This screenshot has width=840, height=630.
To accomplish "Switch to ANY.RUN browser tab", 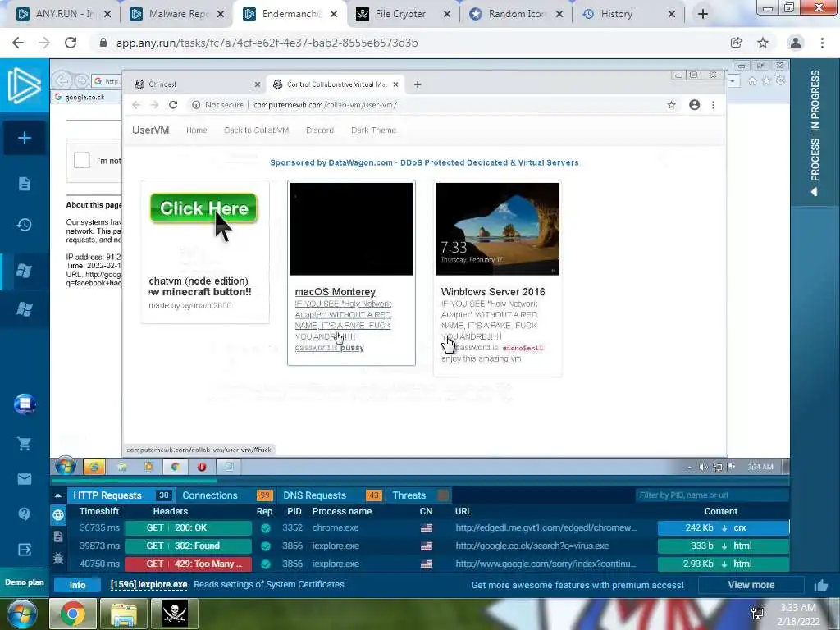I will click(x=64, y=14).
